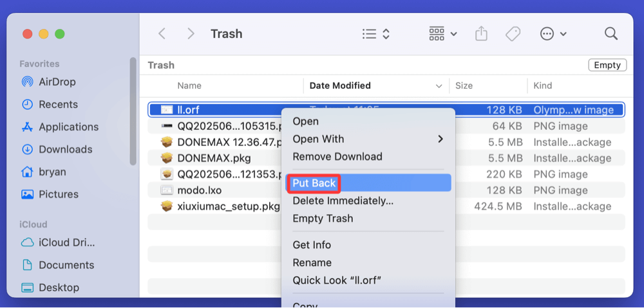
Task: Select the QQ202506...121353 PNG file
Action: (x=386, y=174)
